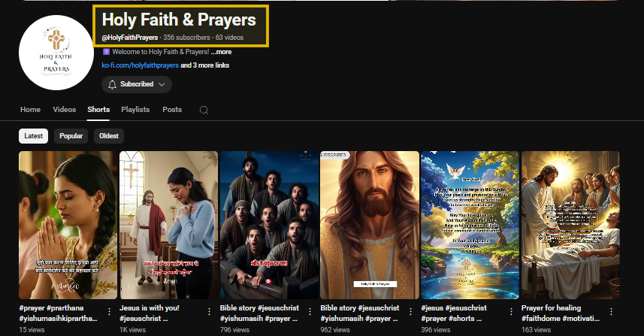Screen dimensions: 644x336
Task: Click the '1K views' count
Action: (133, 330)
